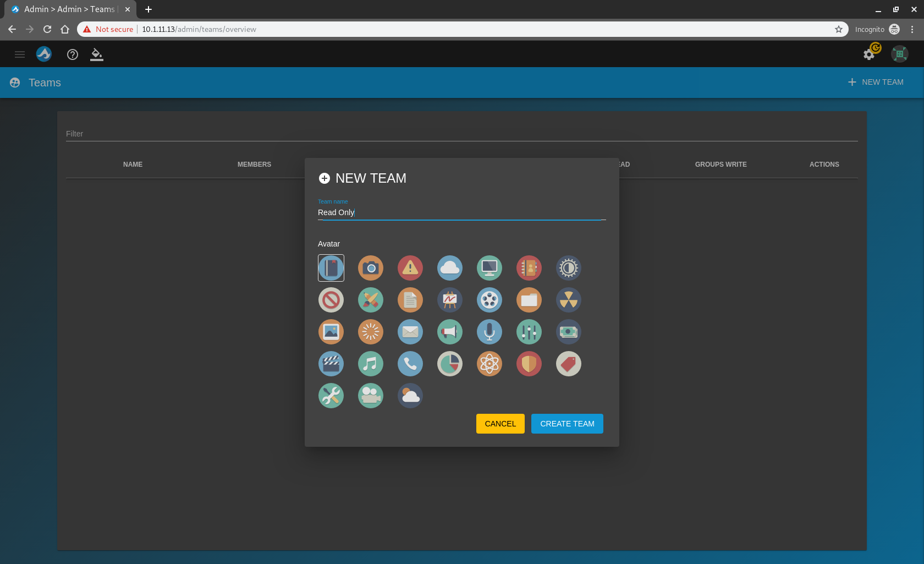Screen dimensions: 924x564
Task: Click the Create Team button
Action: (567, 424)
